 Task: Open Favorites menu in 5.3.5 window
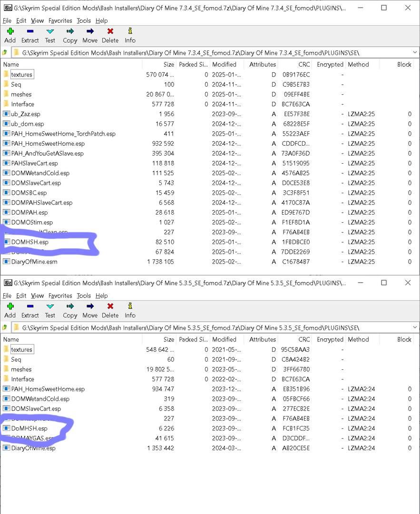point(60,296)
